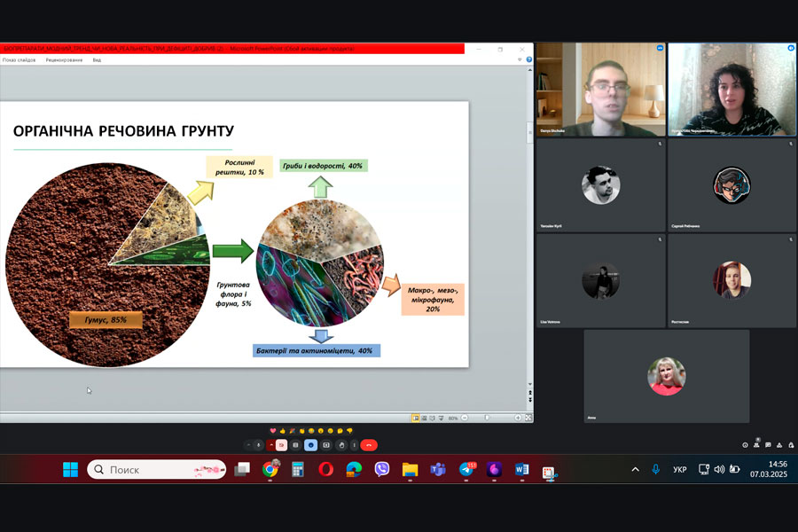Open meeting details info icon
This screenshot has height=532, width=798.
coord(745,445)
